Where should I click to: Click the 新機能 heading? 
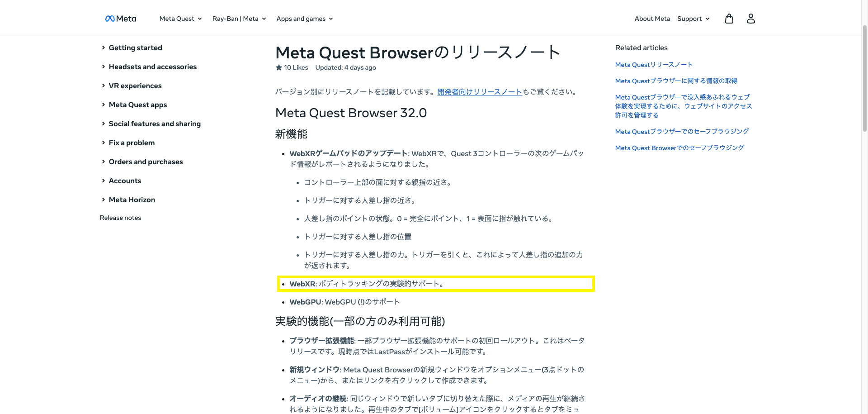click(291, 134)
